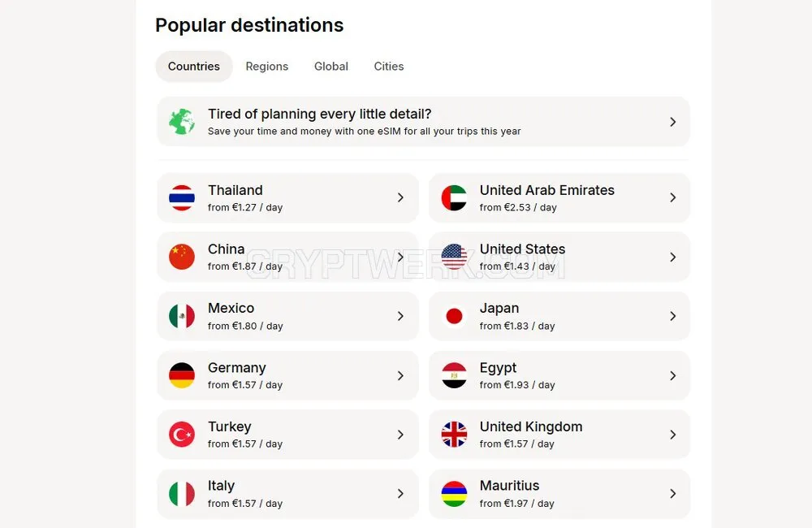
Task: Select the Countries tab
Action: pos(194,67)
